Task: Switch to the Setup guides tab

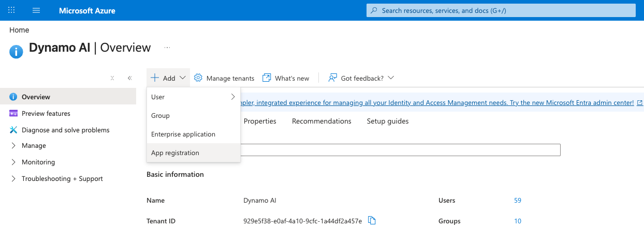Action: [x=388, y=121]
